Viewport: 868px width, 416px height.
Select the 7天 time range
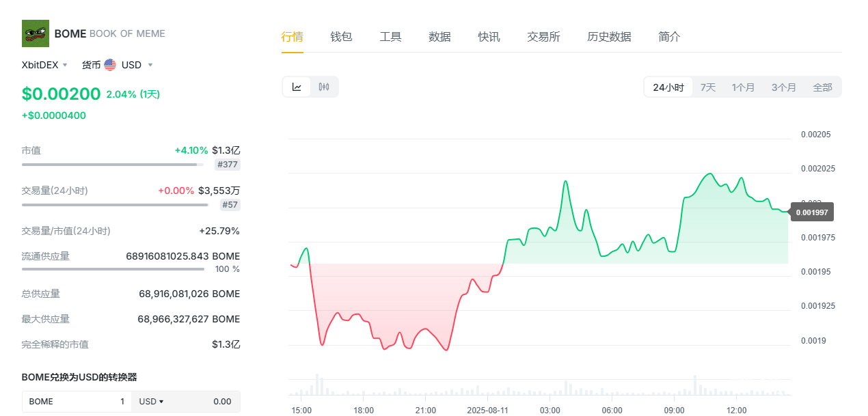708,87
